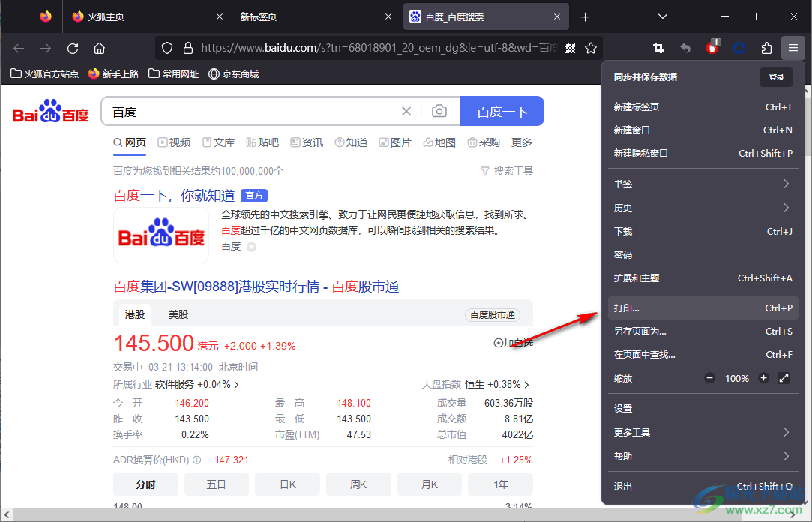Enter full screen via zoom row icon
Image resolution: width=812 pixels, height=522 pixels.
pos(784,378)
